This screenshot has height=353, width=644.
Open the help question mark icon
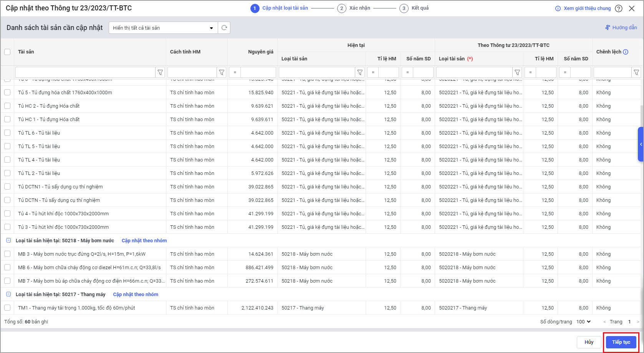pyautogui.click(x=618, y=8)
